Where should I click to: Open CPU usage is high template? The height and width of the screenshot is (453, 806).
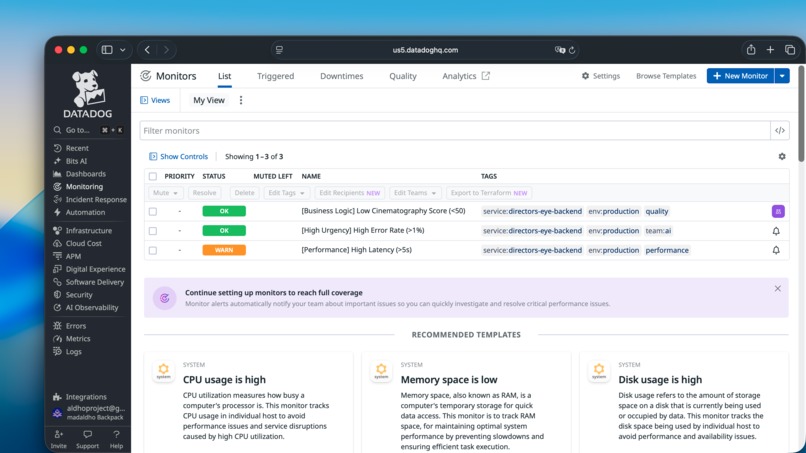click(248, 404)
